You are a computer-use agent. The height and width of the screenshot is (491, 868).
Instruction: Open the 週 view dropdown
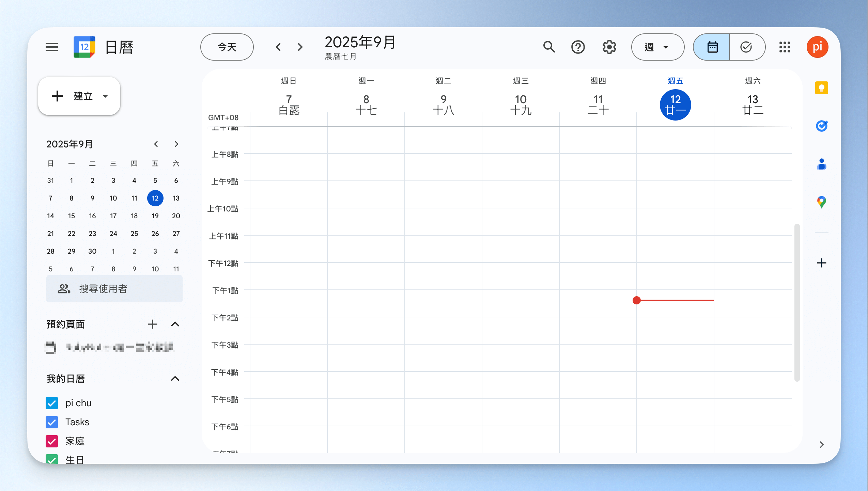pos(657,47)
